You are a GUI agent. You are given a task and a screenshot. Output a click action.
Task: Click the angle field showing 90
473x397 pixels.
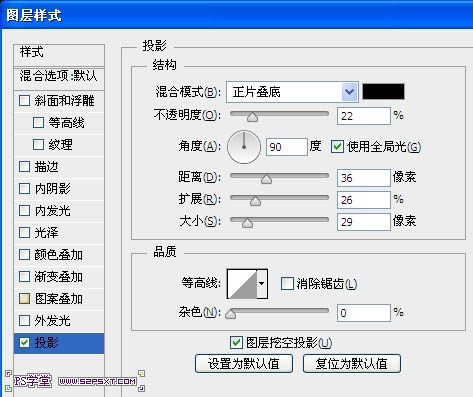[x=287, y=147]
